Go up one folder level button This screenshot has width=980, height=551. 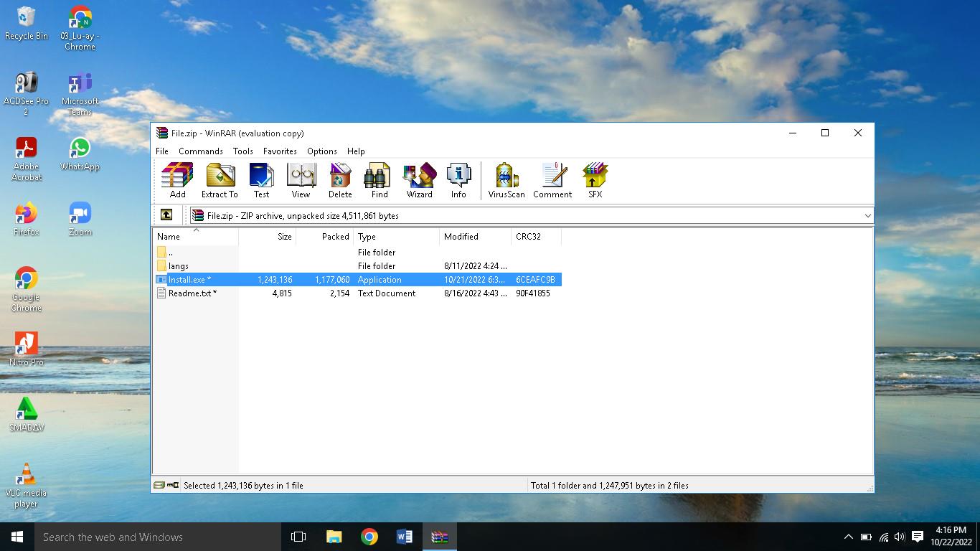point(166,215)
